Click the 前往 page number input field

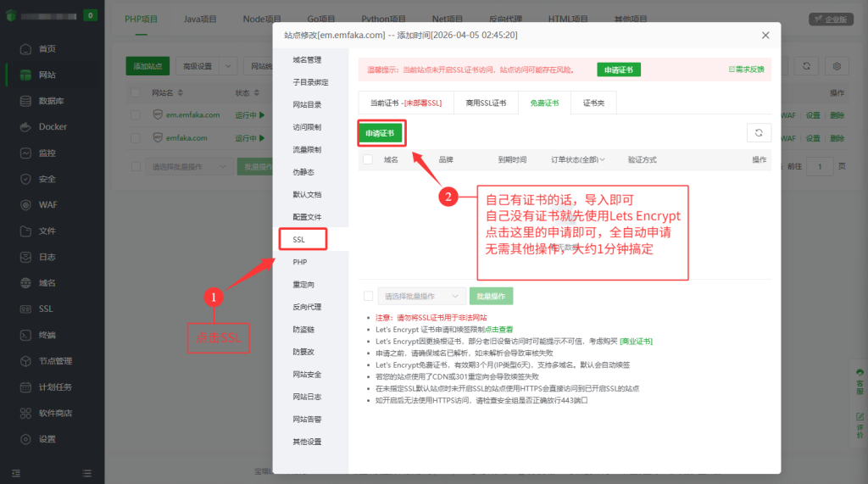point(820,167)
